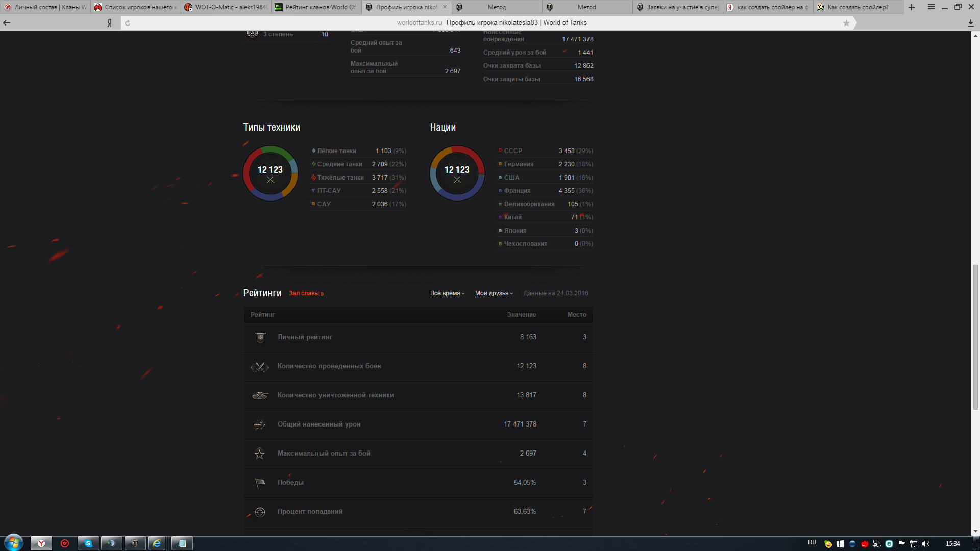The width and height of the screenshot is (980, 551).
Task: Open Yandex Browser from the taskbar
Action: pyautogui.click(x=41, y=543)
